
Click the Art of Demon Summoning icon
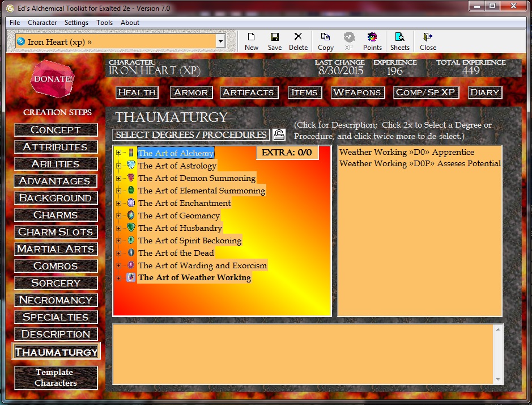pos(131,178)
